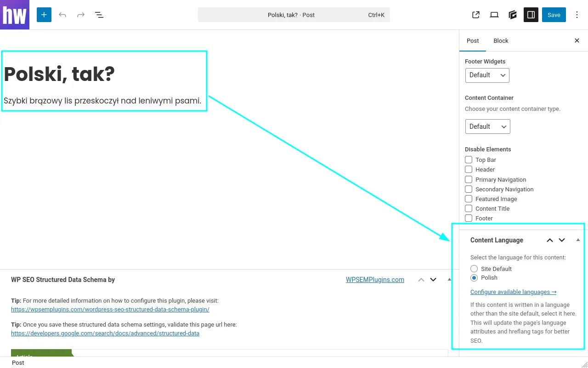The height and width of the screenshot is (368, 588).
Task: Check the Featured Image disable option
Action: coord(469,199)
